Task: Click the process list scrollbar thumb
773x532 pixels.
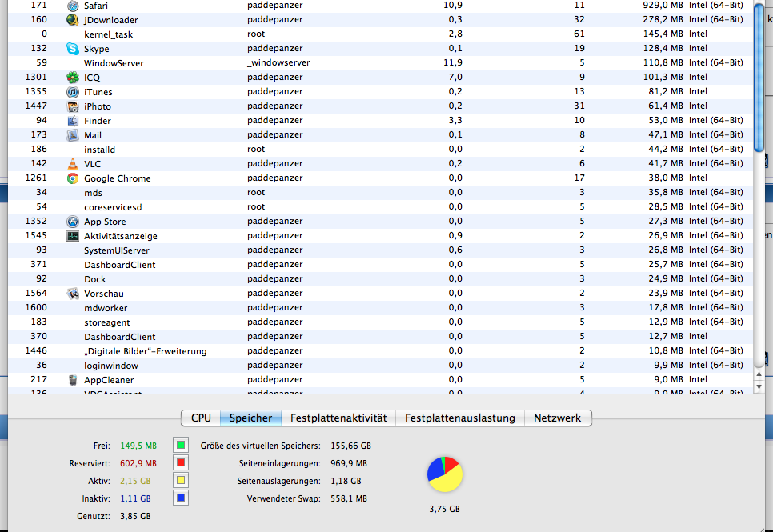Action: pyautogui.click(x=759, y=77)
